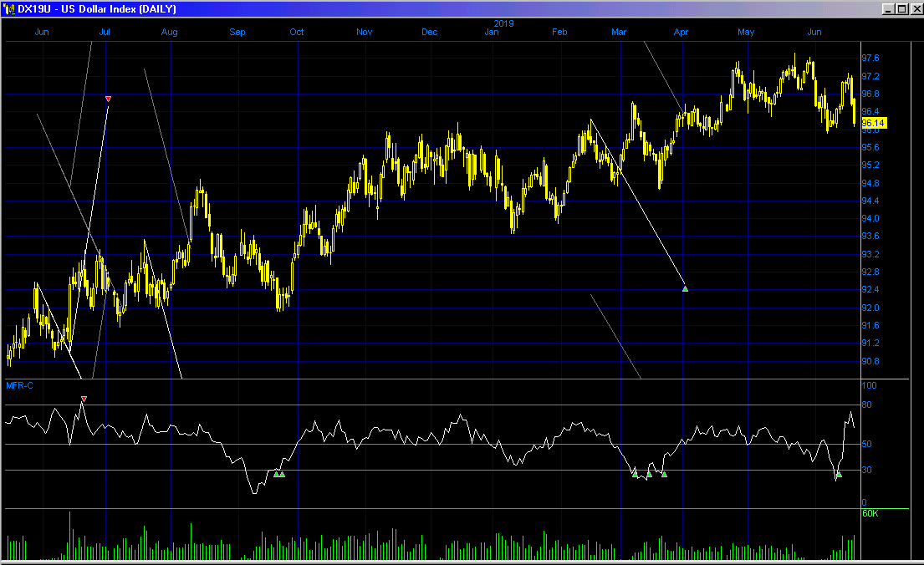Click the 80 level on the MFR-C scale
Screen dimensions: 924x565
pos(867,405)
